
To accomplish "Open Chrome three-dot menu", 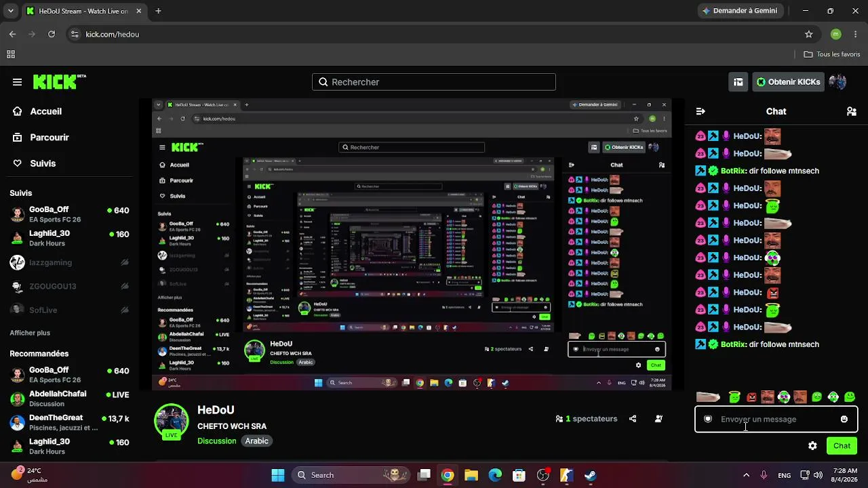I will [856, 34].
